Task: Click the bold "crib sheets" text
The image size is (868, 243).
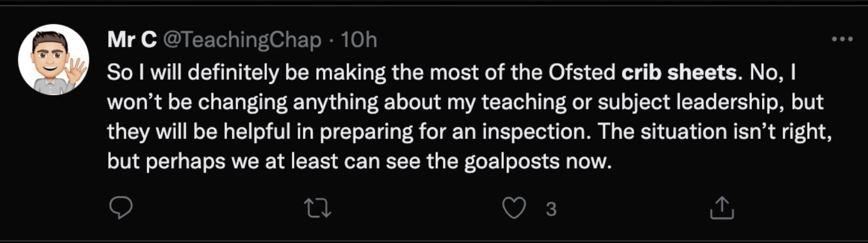Action: point(680,73)
